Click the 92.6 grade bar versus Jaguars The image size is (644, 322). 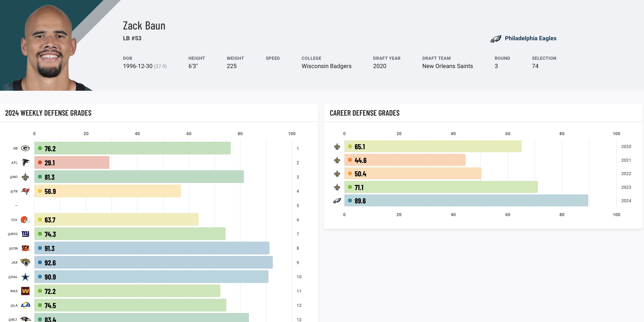(154, 262)
